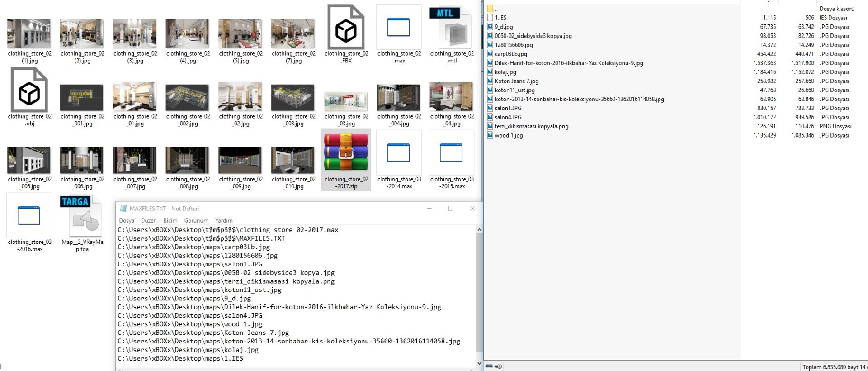Open the Yardım menu in Notepad

[224, 220]
